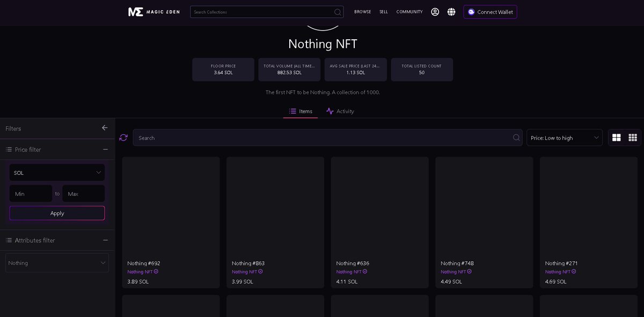Click the Filters panel heading
The image size is (644, 317).
pos(13,128)
